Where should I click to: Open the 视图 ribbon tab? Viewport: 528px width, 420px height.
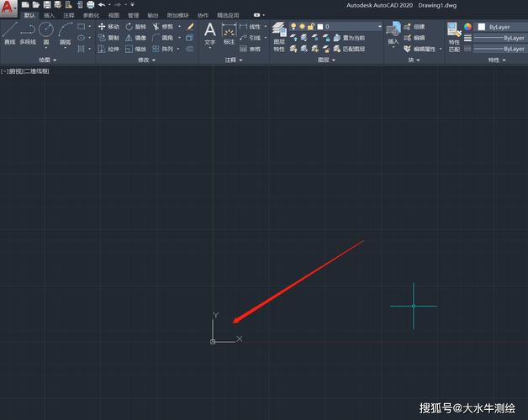(x=114, y=15)
